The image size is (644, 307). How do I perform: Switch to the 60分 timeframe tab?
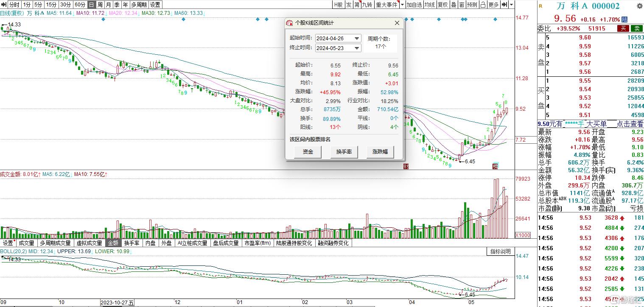[x=79, y=5]
